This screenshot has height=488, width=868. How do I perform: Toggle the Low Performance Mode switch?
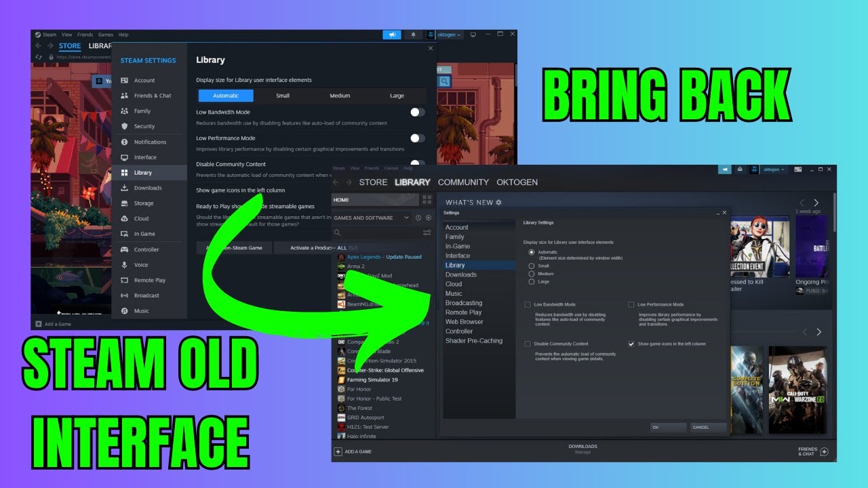[418, 138]
